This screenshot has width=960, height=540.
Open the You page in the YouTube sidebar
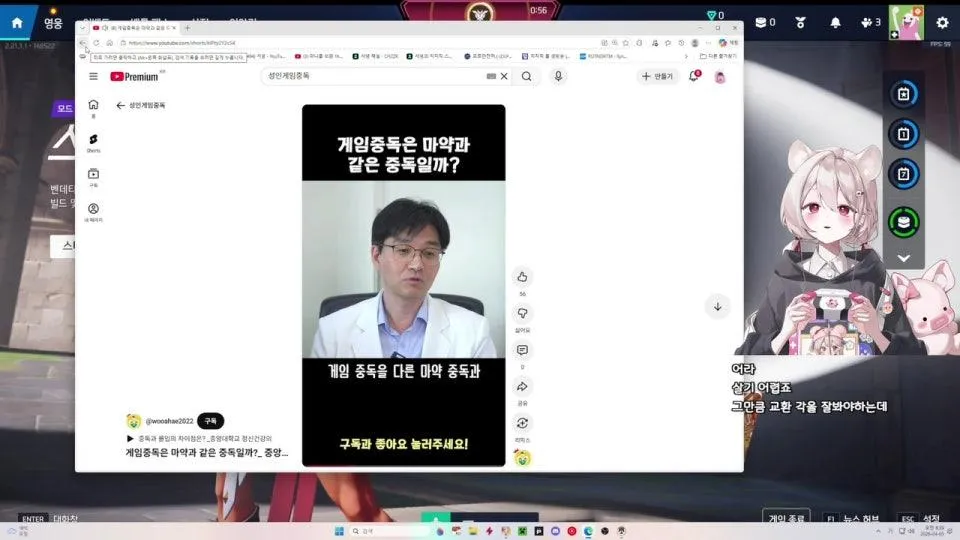coord(93,212)
